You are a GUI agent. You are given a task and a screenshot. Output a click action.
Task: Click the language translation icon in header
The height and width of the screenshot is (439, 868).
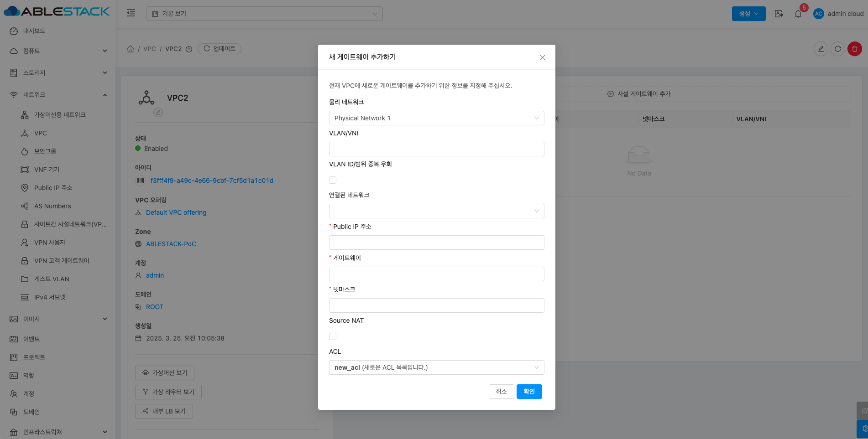[x=779, y=14]
